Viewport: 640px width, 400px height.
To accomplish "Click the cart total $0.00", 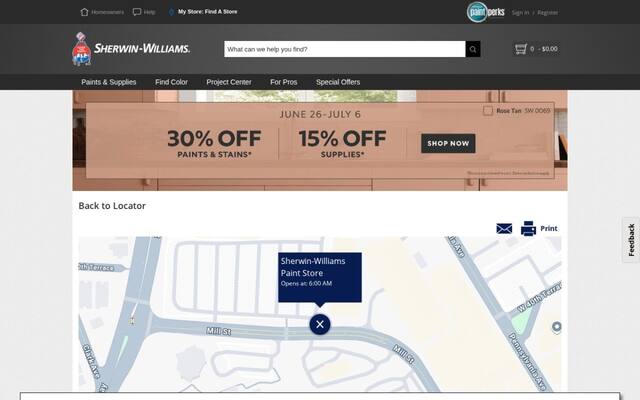I will 550,49.
